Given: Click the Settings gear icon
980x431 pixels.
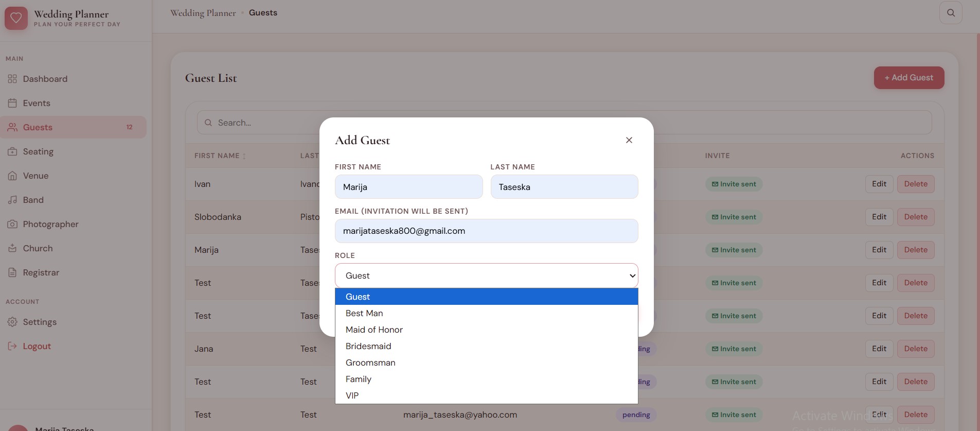Looking at the screenshot, I should point(12,322).
